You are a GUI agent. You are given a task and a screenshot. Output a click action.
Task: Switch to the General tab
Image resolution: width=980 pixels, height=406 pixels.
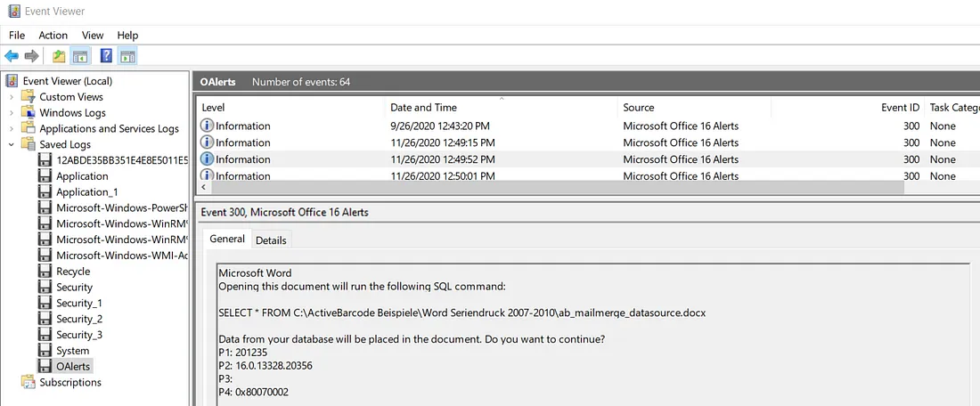pos(227,239)
